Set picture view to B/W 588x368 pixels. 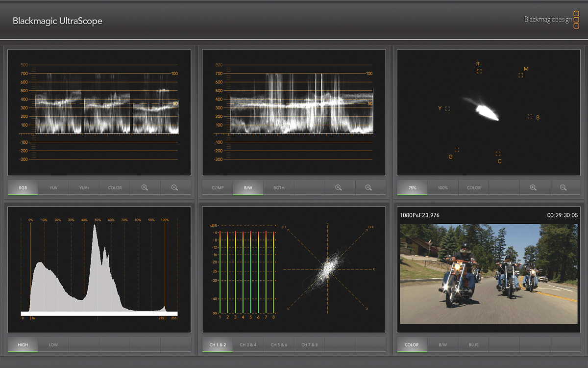443,344
